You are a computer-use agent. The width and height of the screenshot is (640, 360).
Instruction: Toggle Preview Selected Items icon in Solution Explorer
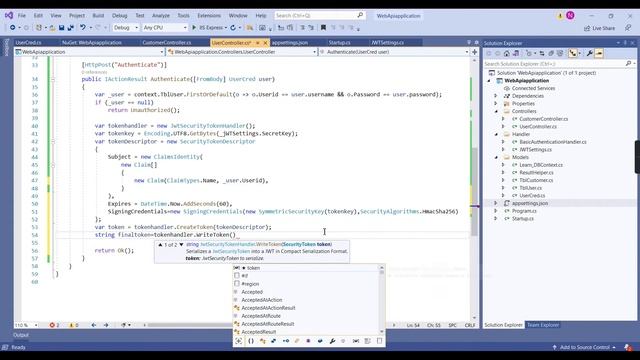[599, 53]
